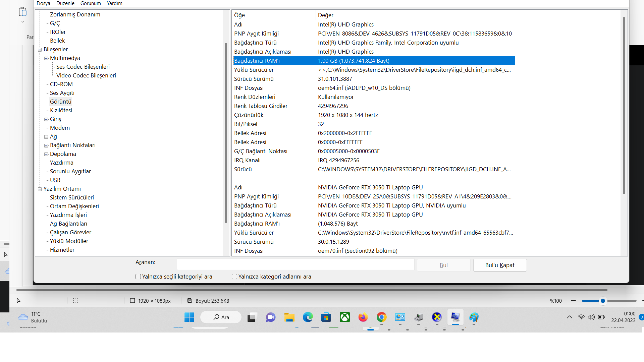
Task: Collapse the Multimedya tree node
Action: [x=46, y=58]
